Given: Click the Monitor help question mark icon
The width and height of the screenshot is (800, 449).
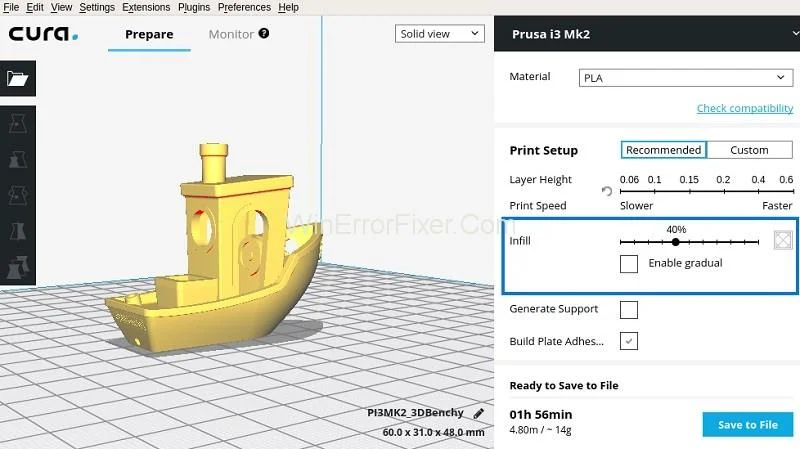Looking at the screenshot, I should (264, 33).
